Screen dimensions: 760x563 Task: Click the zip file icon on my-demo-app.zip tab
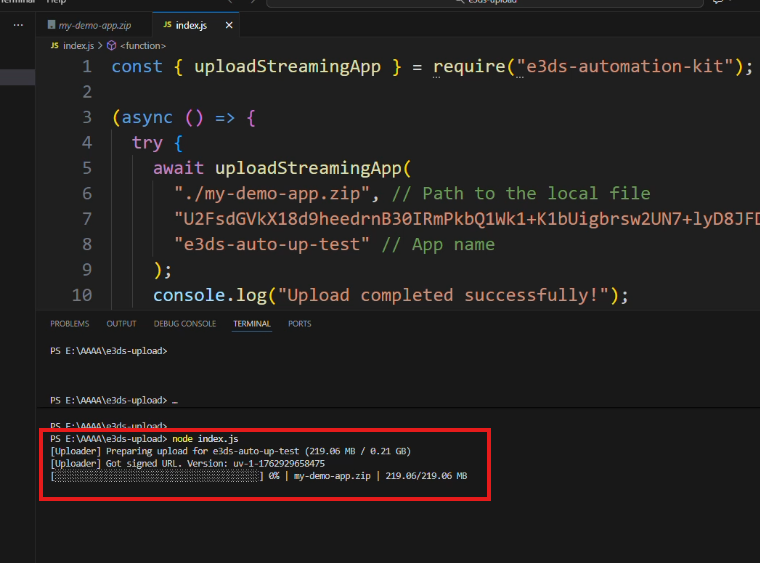(50, 24)
